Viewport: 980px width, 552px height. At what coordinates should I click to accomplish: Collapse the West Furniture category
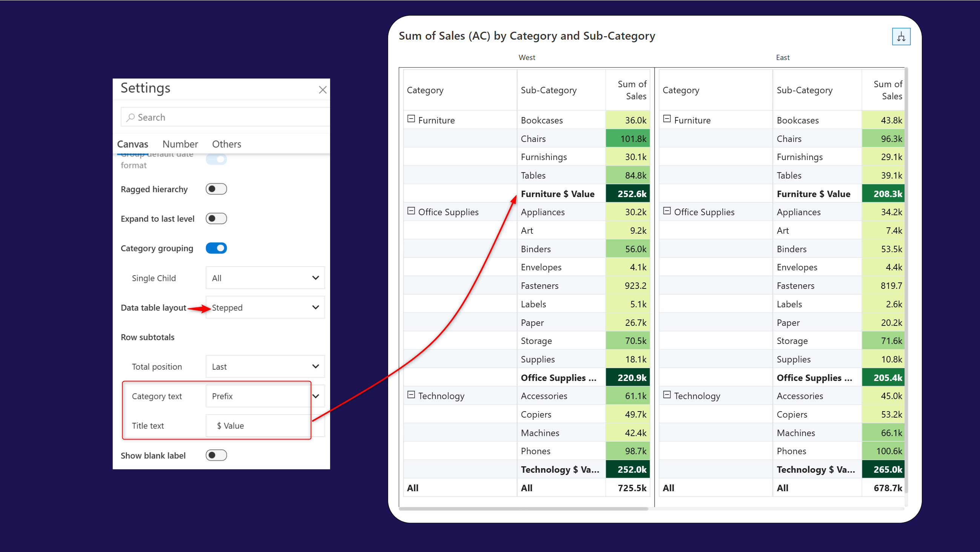(x=411, y=119)
